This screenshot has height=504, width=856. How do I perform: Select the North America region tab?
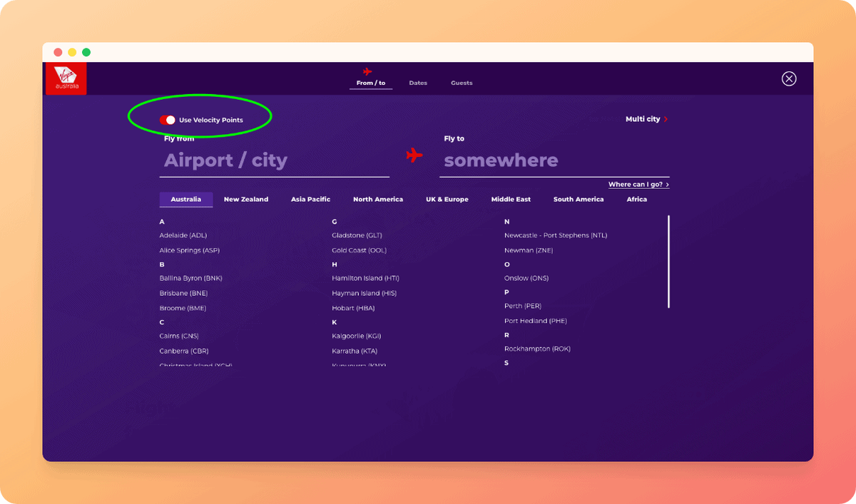point(378,199)
